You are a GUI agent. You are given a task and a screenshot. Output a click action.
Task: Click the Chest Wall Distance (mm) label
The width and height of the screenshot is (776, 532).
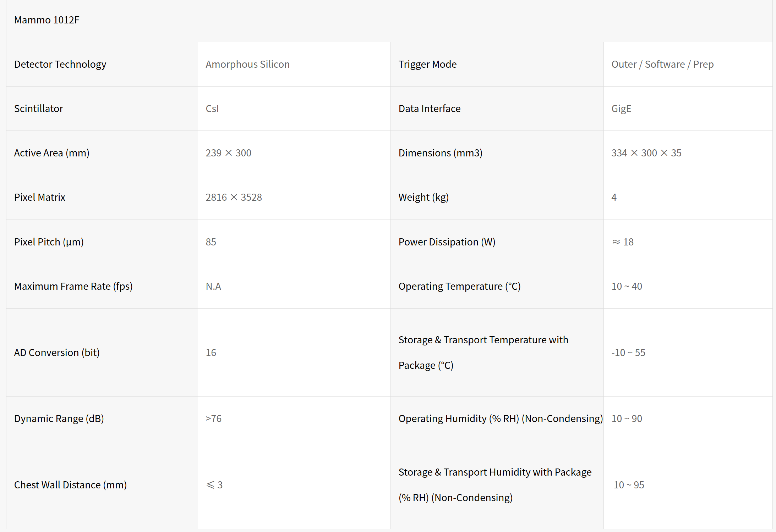pyautogui.click(x=70, y=485)
